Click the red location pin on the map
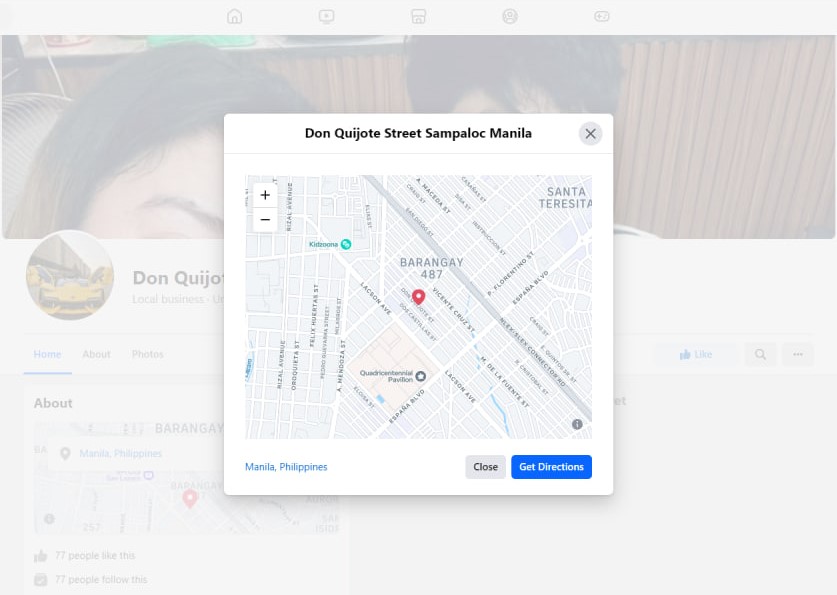 click(x=419, y=297)
